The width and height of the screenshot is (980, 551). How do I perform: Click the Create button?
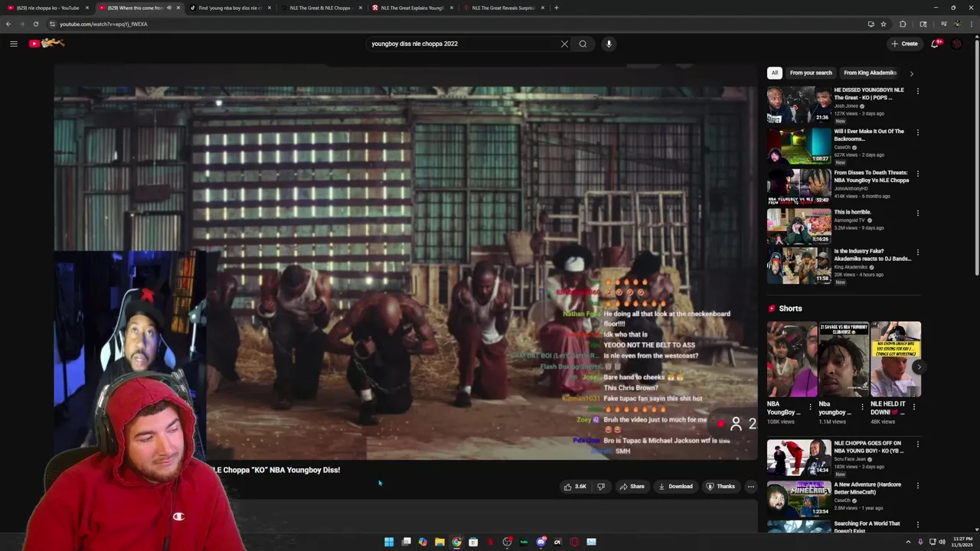(904, 44)
